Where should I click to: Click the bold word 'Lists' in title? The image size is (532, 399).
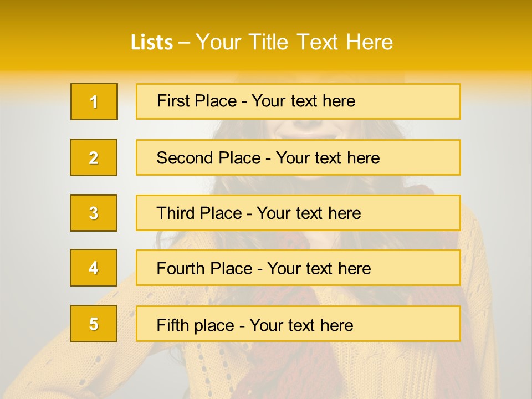[152, 42]
